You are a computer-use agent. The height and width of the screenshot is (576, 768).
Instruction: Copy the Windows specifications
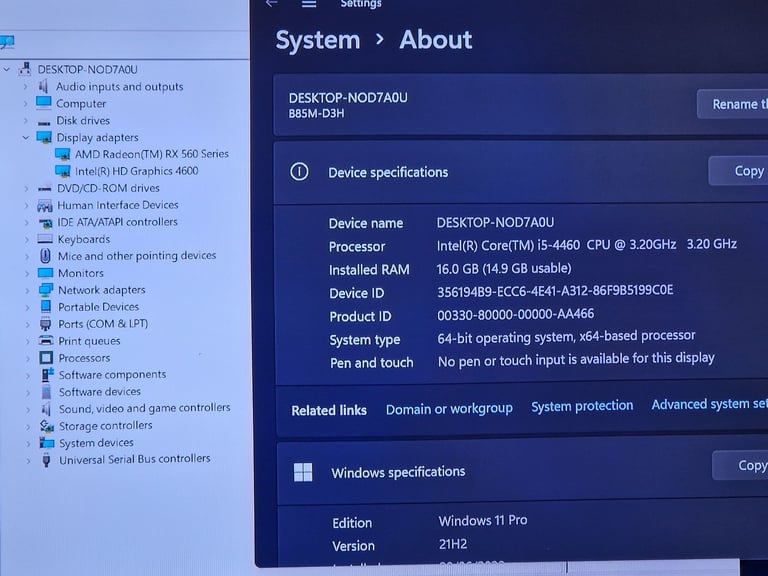(x=740, y=465)
